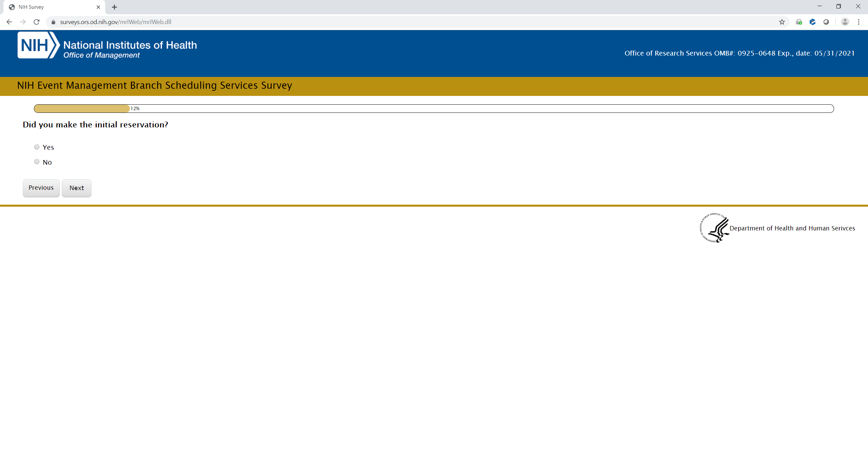Open a new browser tab
The image size is (868, 471).
[x=115, y=7]
